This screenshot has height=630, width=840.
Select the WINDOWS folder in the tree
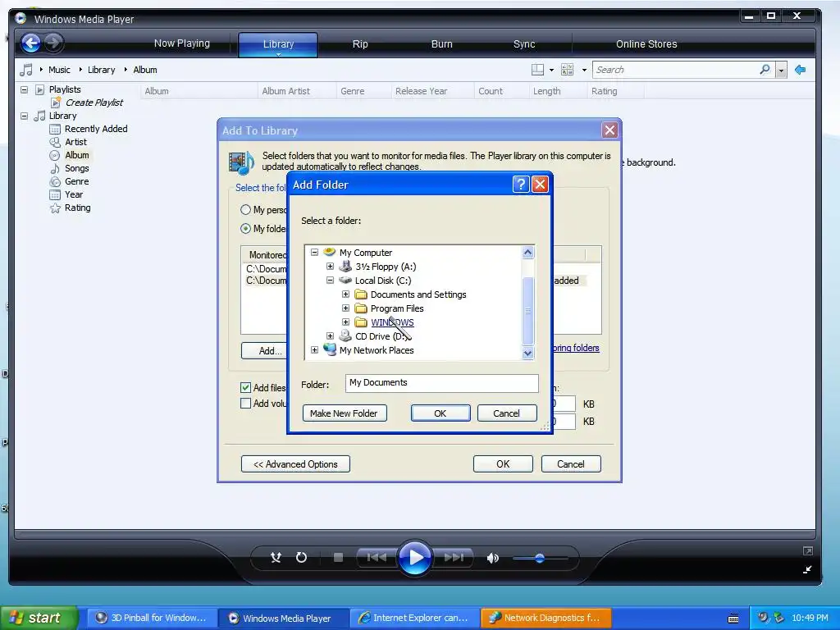tap(392, 322)
